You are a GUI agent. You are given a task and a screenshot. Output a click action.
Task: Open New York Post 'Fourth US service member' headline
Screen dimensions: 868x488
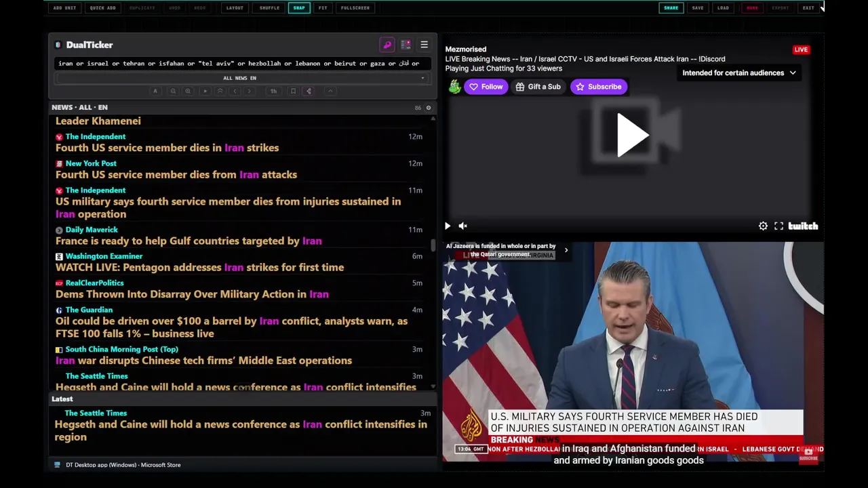(x=176, y=175)
